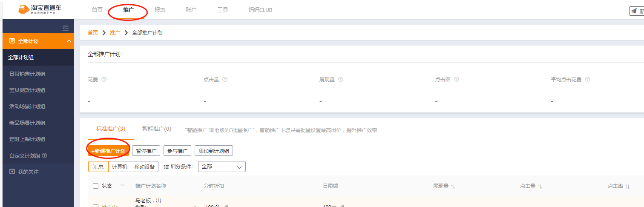Open the 妈妈CLUB top navigation tab
This screenshot has width=644, height=207.
pyautogui.click(x=260, y=10)
